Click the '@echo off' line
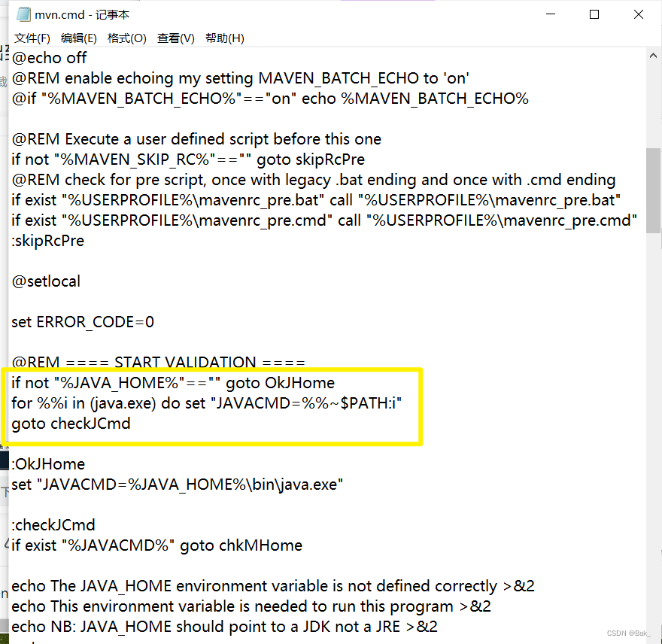662x644 pixels. pyautogui.click(x=49, y=58)
